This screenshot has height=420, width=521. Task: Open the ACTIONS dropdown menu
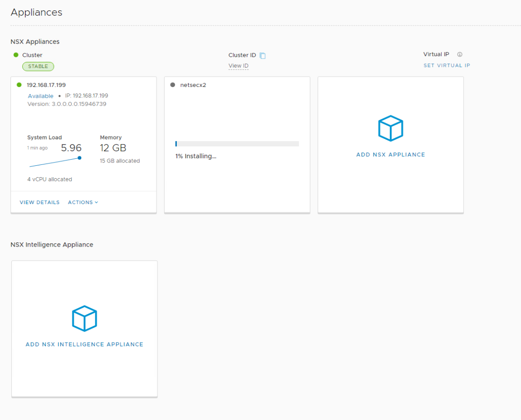pyautogui.click(x=83, y=202)
